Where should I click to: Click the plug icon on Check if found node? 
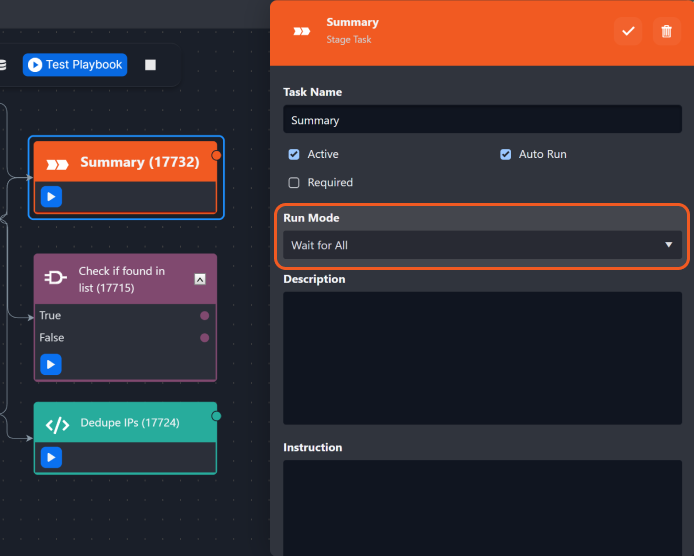(57, 279)
